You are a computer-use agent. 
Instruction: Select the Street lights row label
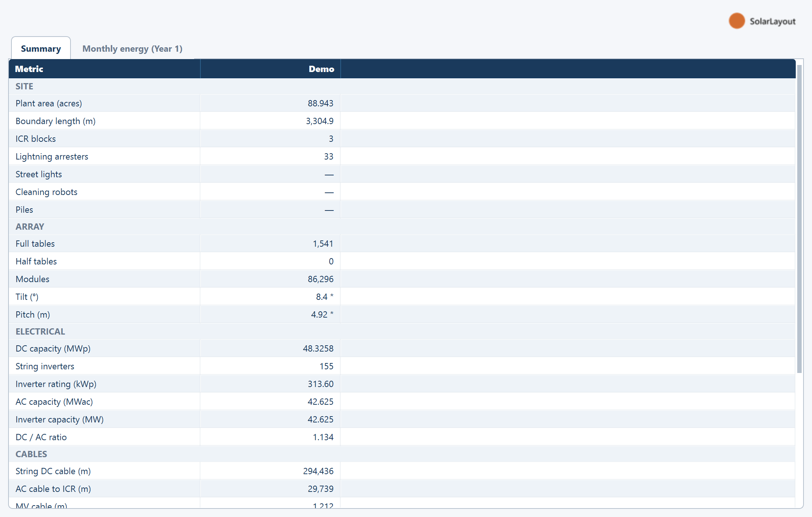click(39, 174)
